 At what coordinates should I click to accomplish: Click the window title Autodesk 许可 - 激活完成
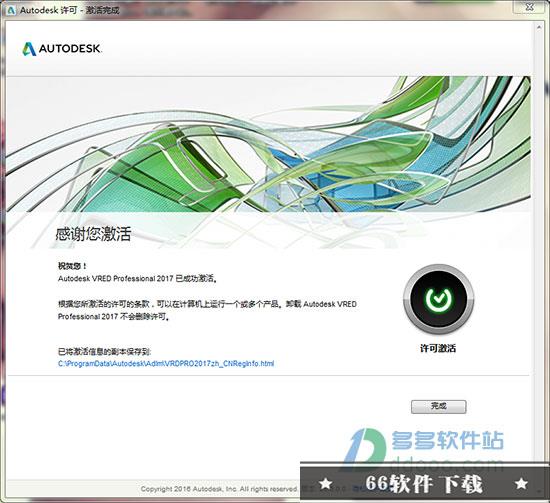point(69,10)
